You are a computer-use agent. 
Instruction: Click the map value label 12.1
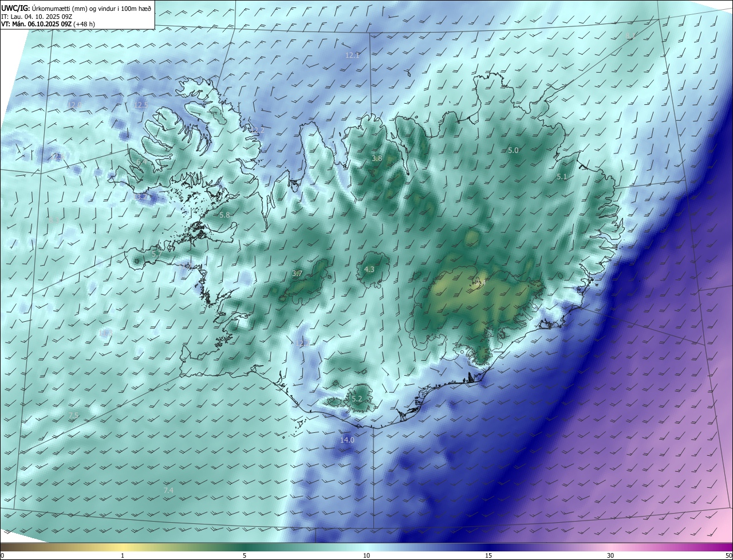click(x=352, y=56)
